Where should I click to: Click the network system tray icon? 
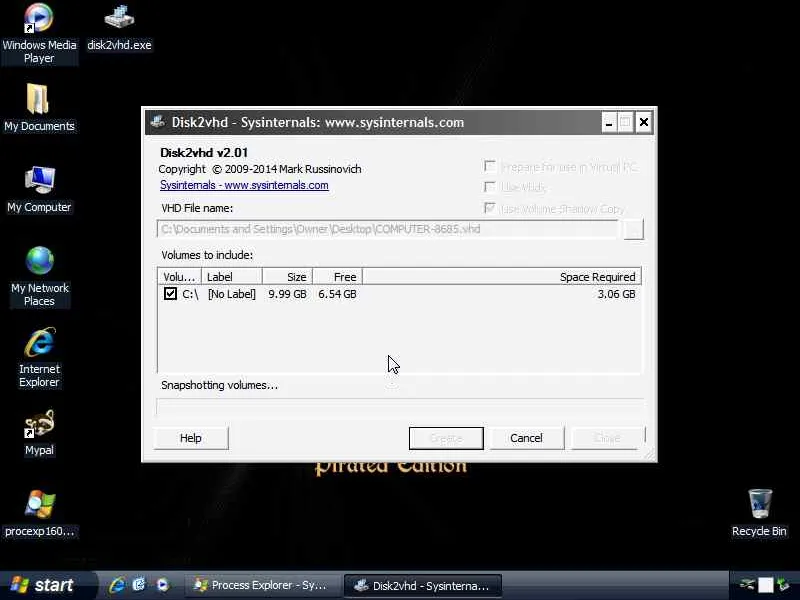click(x=747, y=585)
